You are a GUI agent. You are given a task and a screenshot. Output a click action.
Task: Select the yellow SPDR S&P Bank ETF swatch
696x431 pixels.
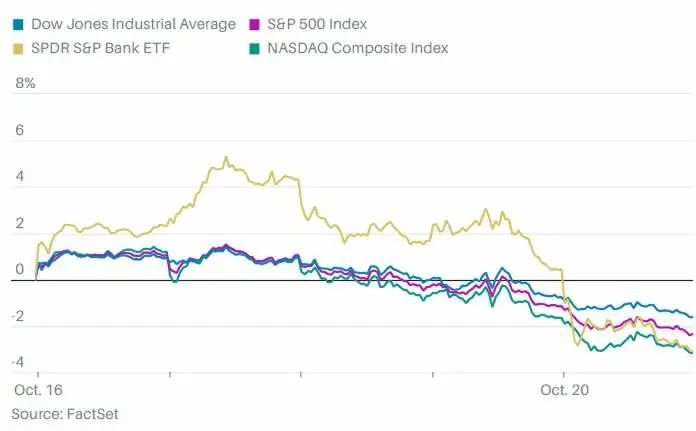click(18, 48)
